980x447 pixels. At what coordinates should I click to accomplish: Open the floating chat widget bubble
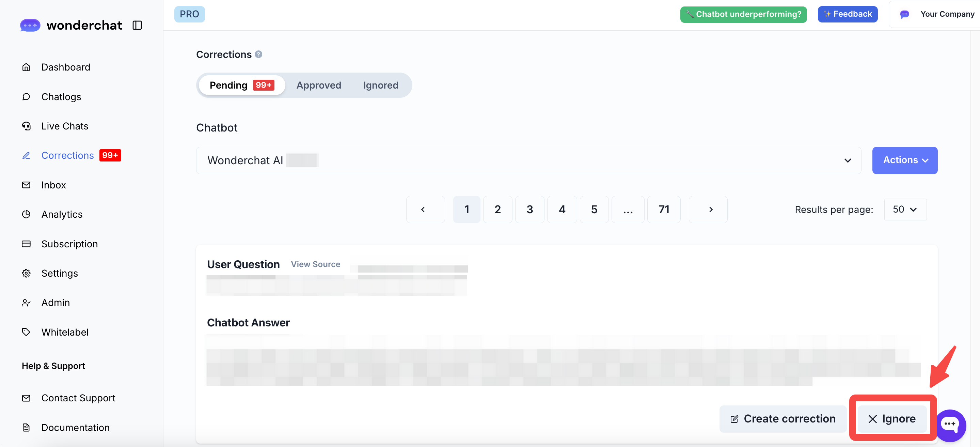click(x=950, y=425)
